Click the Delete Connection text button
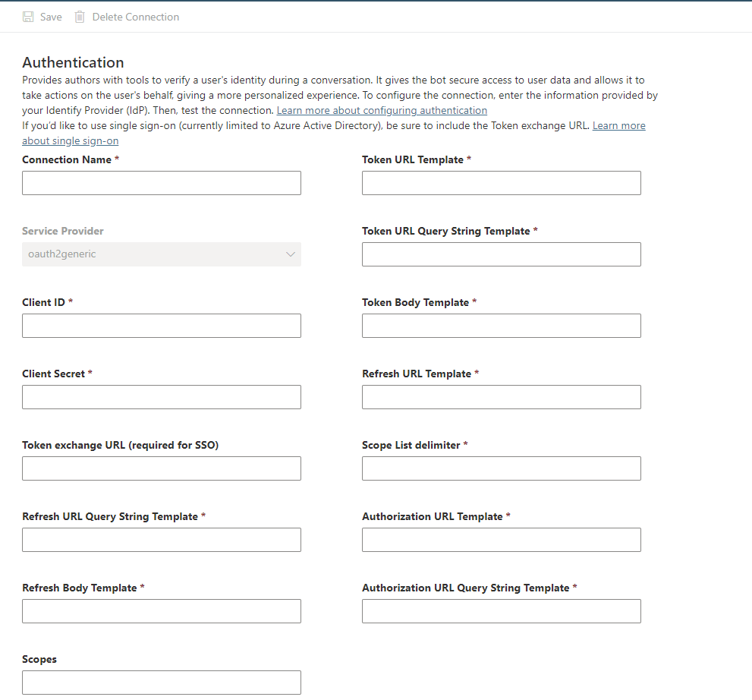The width and height of the screenshot is (752, 700). pos(136,17)
